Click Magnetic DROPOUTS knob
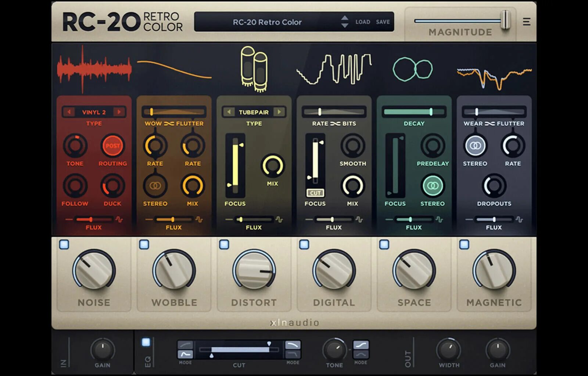Viewport: 588px width, 376px height. point(494,186)
